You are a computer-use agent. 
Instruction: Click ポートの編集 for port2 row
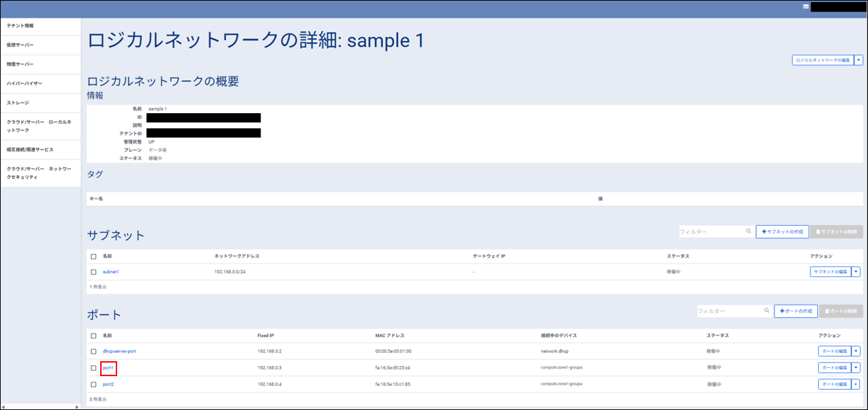pos(834,384)
